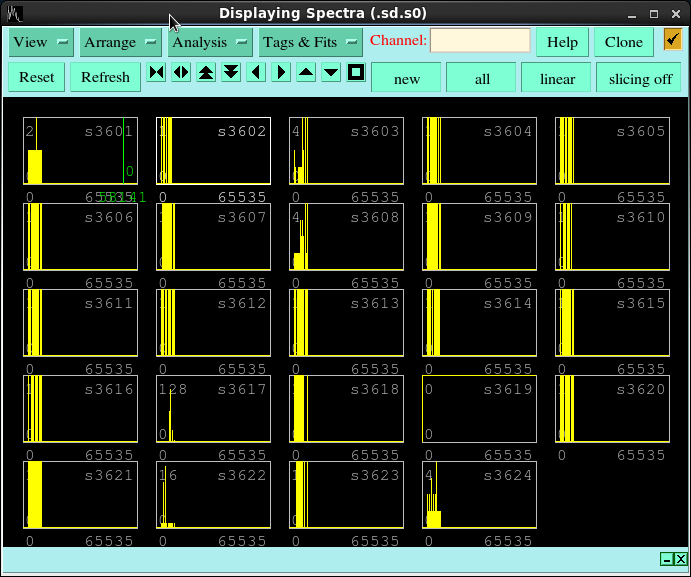The width and height of the screenshot is (691, 577).
Task: Click the up arrow pan icon
Action: [306, 72]
